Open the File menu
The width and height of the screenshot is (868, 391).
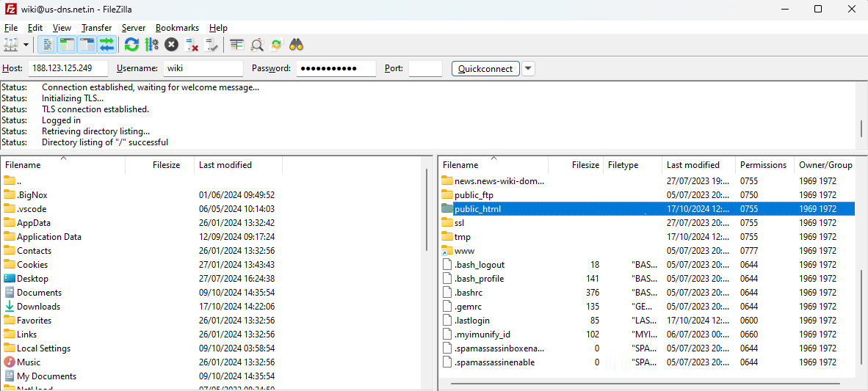10,28
